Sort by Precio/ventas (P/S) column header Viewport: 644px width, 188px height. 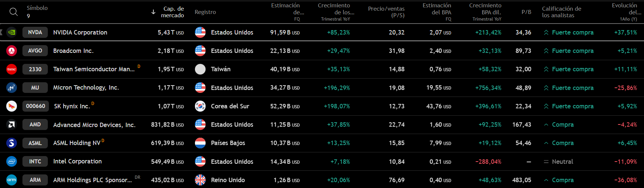[386, 12]
